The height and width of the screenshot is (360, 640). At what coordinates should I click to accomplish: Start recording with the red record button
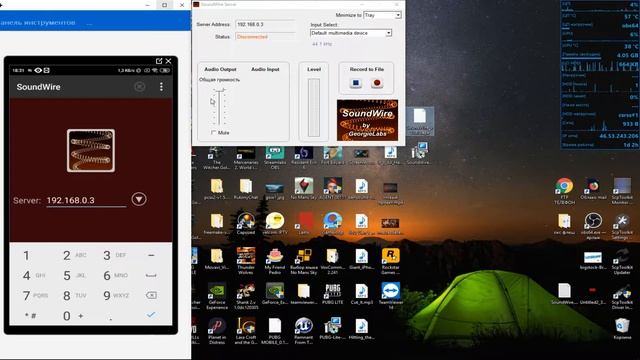377,83
